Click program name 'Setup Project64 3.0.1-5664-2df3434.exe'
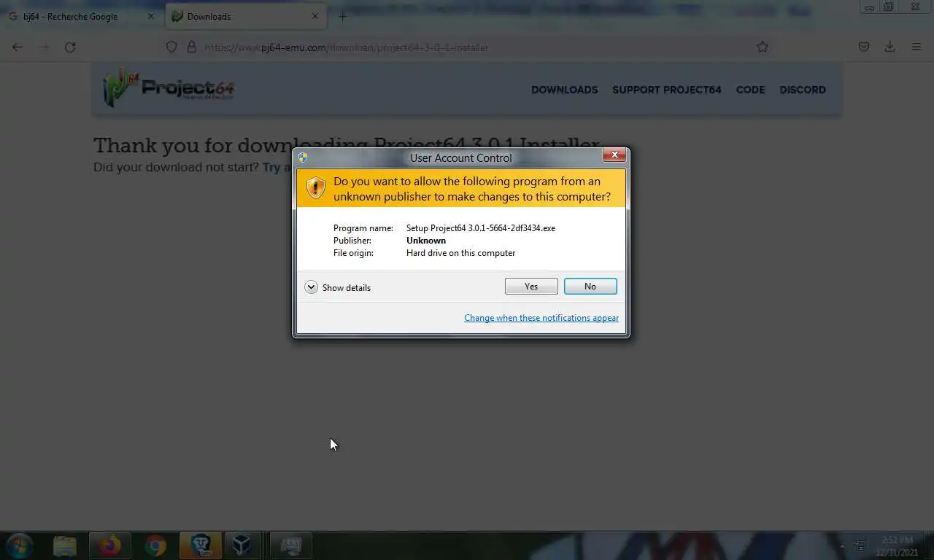The height and width of the screenshot is (560, 934). click(x=481, y=228)
